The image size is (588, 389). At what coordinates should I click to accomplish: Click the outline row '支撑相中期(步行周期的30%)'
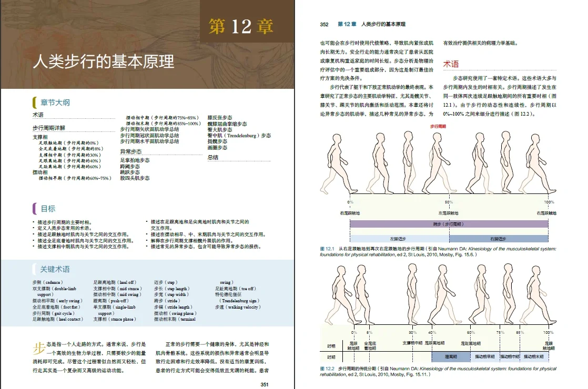click(70, 155)
